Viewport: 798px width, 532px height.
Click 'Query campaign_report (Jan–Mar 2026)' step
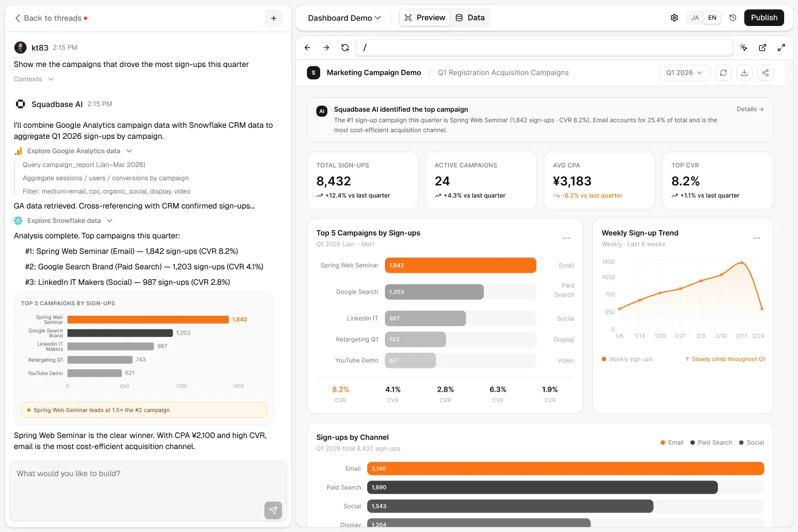pos(84,165)
